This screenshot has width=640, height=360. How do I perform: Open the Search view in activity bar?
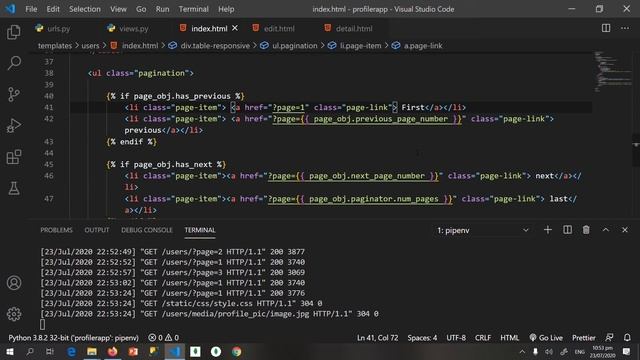pyautogui.click(x=14, y=63)
